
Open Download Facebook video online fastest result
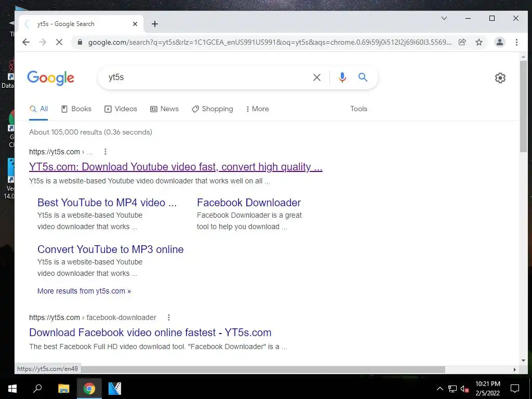150,332
